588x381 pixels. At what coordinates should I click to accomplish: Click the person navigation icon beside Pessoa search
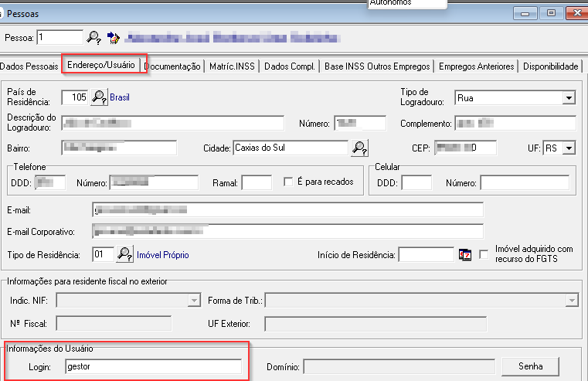click(x=114, y=37)
